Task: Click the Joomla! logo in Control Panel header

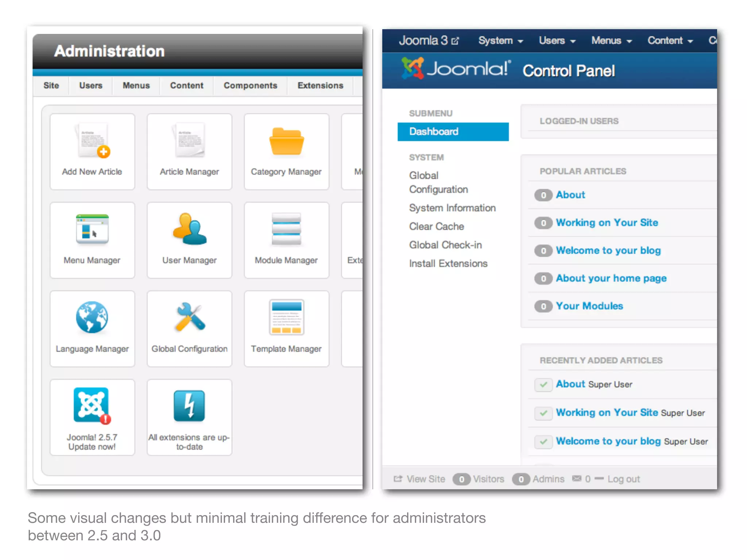Action: click(456, 69)
